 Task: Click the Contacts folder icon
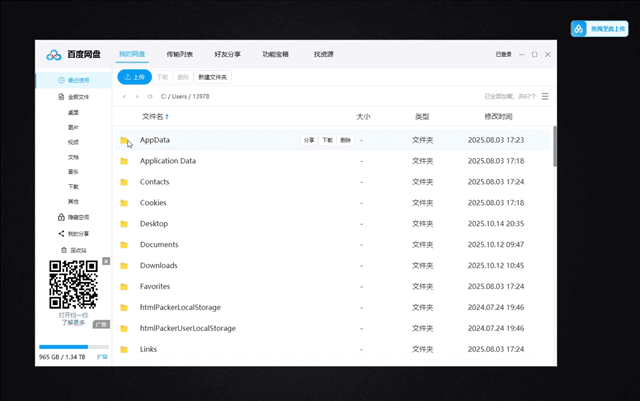coord(124,182)
